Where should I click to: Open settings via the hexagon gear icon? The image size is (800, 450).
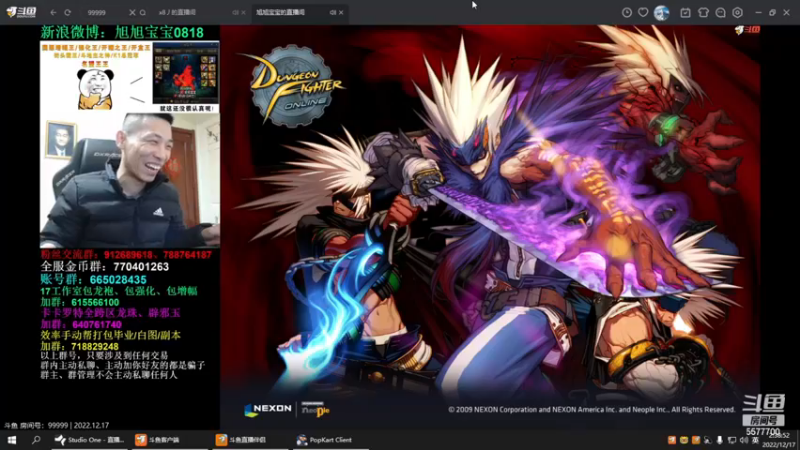[x=737, y=12]
